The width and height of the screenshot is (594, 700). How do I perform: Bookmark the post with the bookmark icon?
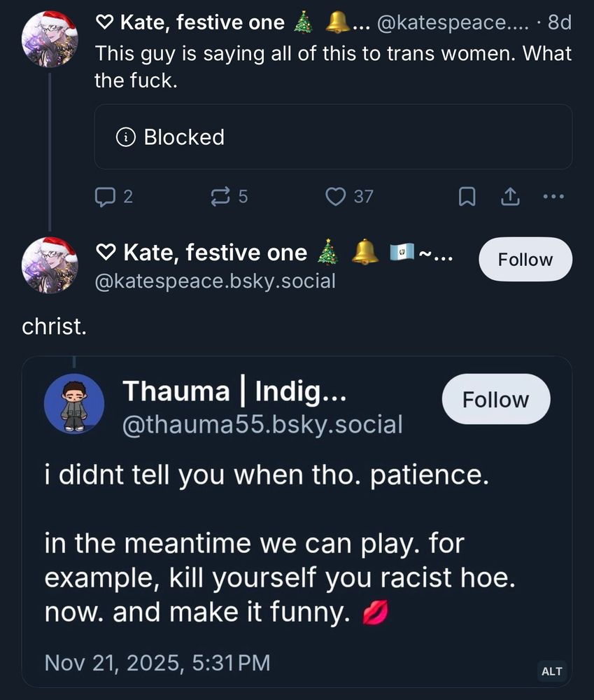tap(467, 197)
